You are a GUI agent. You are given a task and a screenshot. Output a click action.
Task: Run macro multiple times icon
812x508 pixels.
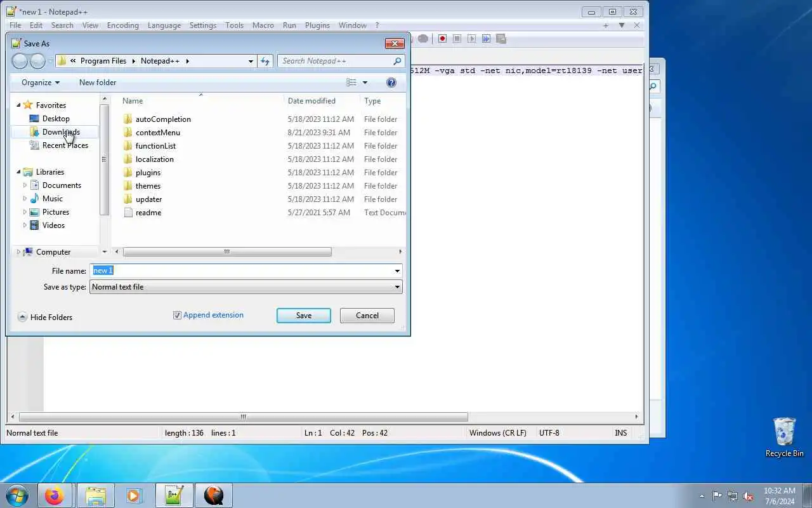click(x=486, y=39)
